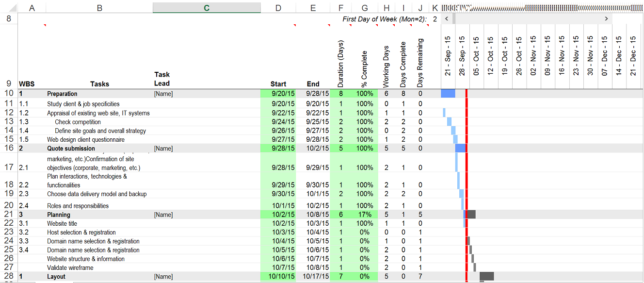Click the 17% complete cell for Planning
The width and height of the screenshot is (644, 283).
(x=365, y=215)
